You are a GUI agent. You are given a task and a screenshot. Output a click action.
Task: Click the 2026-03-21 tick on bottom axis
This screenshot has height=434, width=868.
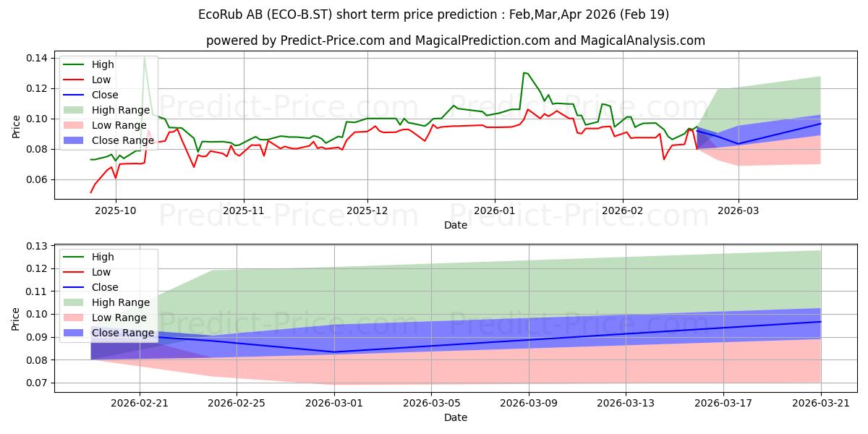tap(821, 401)
